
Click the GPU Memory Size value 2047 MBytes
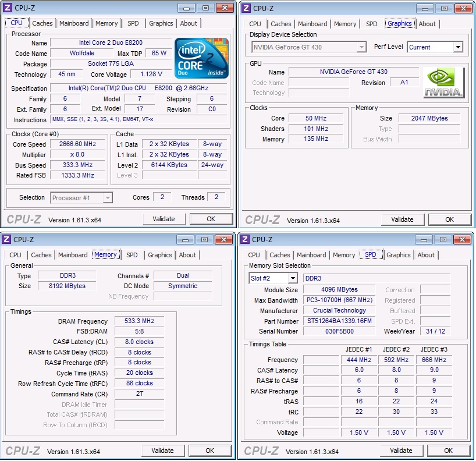[429, 118]
